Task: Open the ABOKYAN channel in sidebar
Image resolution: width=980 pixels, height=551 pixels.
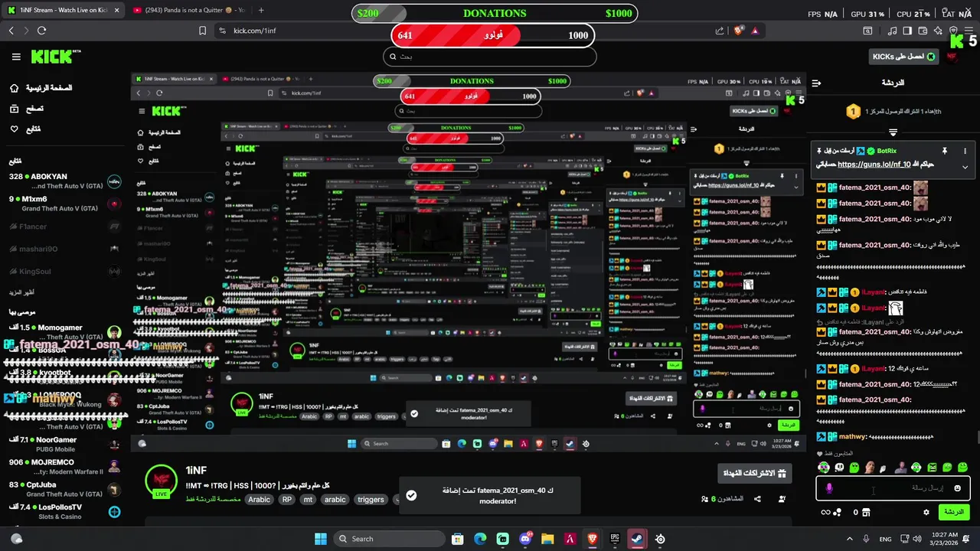Action: [65, 181]
